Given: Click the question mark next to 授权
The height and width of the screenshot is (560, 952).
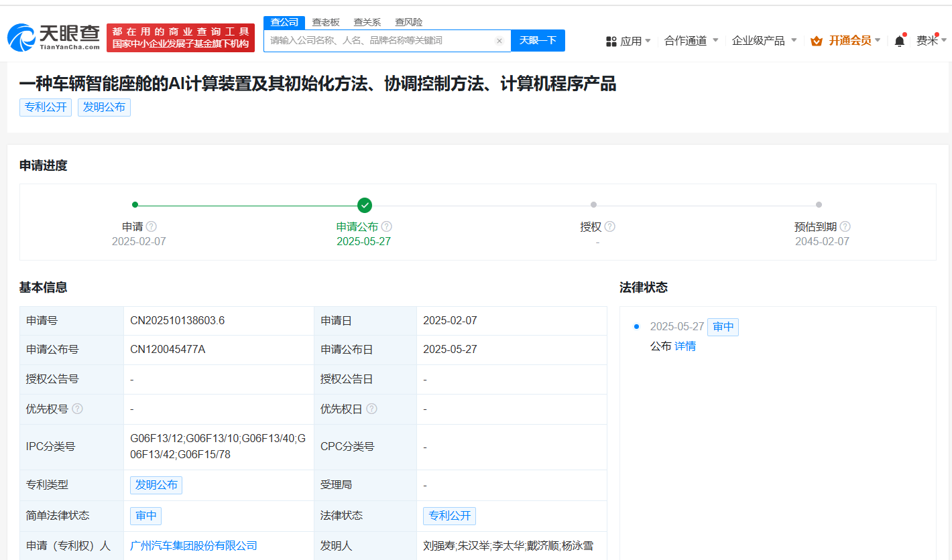Looking at the screenshot, I should coord(609,227).
